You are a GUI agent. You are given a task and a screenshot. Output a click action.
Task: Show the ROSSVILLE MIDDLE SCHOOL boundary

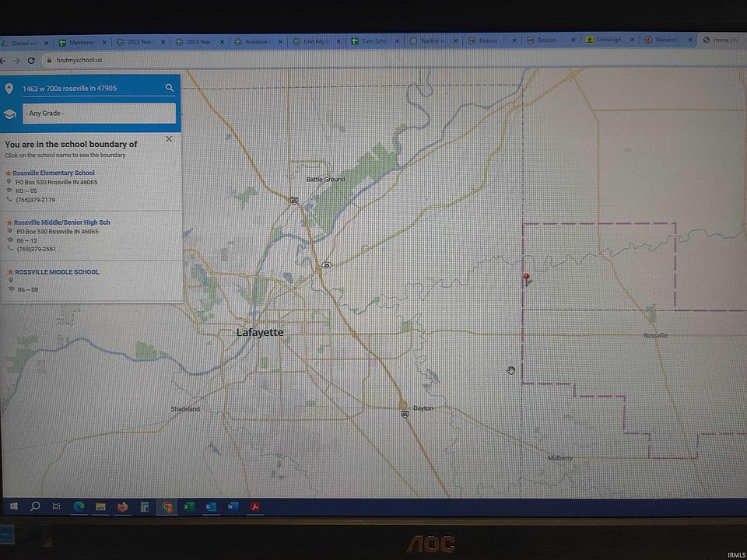click(57, 272)
